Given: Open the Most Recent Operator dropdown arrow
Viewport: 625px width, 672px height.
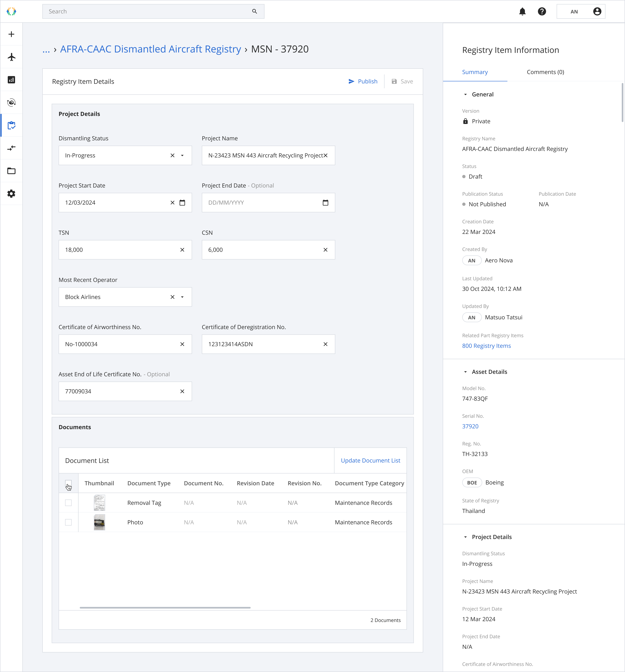Looking at the screenshot, I should point(182,297).
